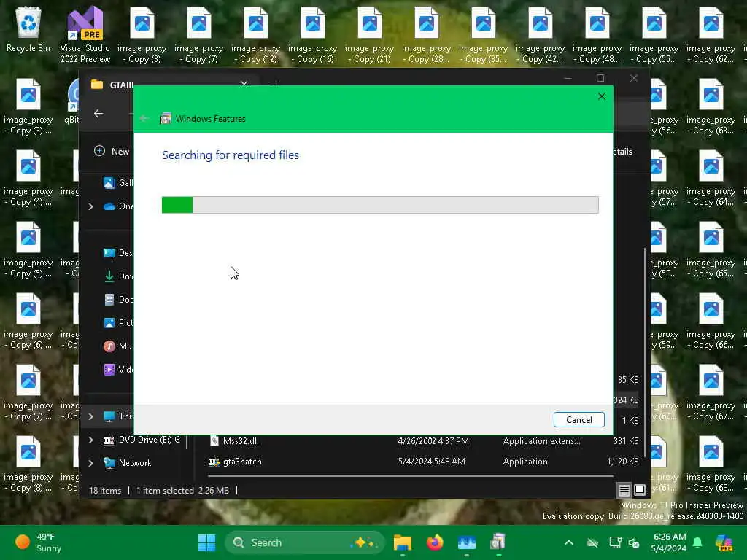Select image_proxy - Copy (8) desktop file
The height and width of the screenshot is (560, 747).
point(28,463)
